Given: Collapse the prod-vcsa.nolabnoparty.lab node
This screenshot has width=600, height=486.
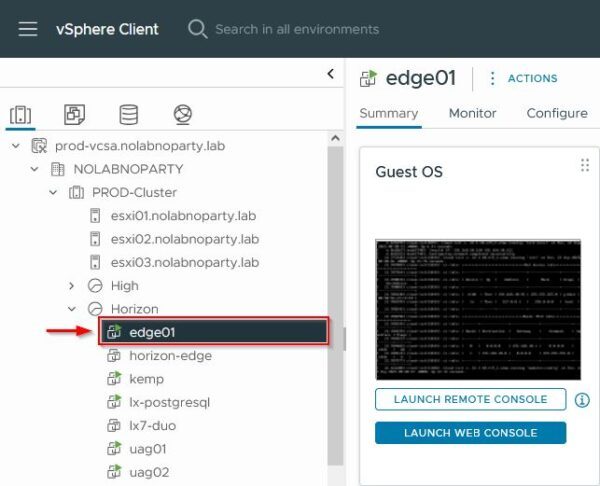Looking at the screenshot, I should [x=16, y=146].
